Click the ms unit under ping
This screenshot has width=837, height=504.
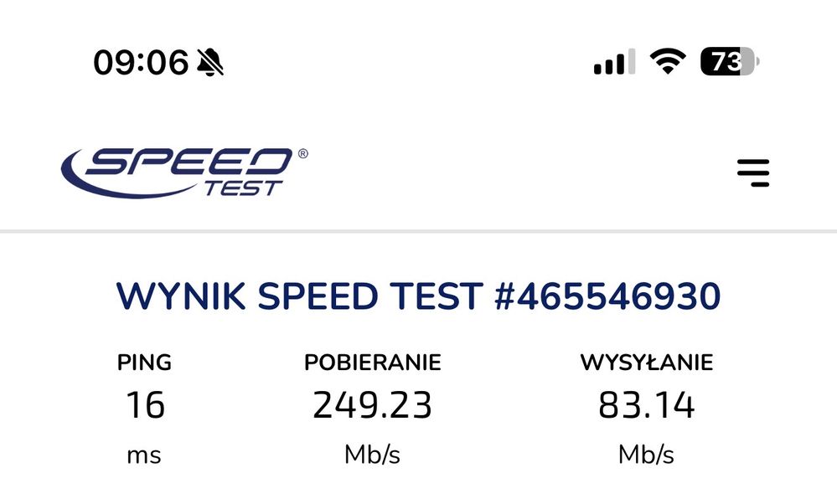pos(144,455)
